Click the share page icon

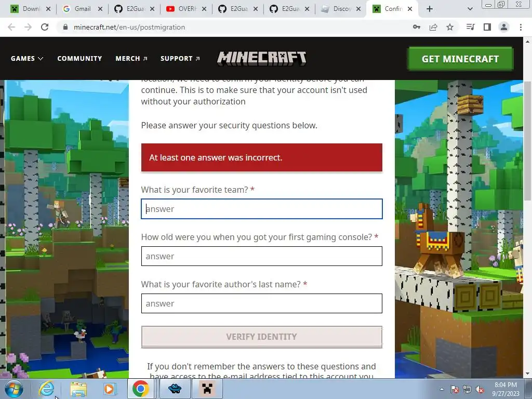[x=433, y=27]
